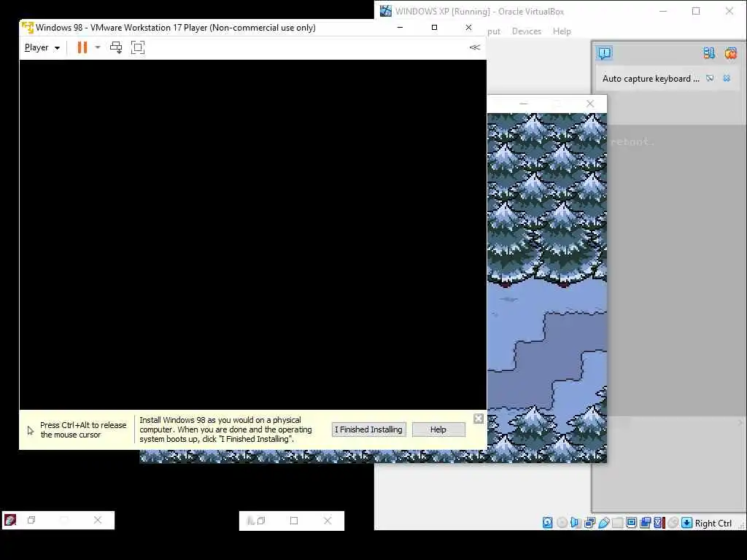
Task: Open the Devices menu in VirtualBox
Action: [527, 31]
